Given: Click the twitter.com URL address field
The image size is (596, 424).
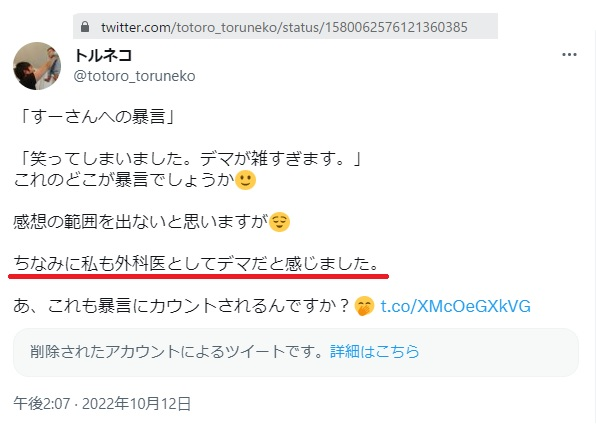Looking at the screenshot, I should (285, 27).
